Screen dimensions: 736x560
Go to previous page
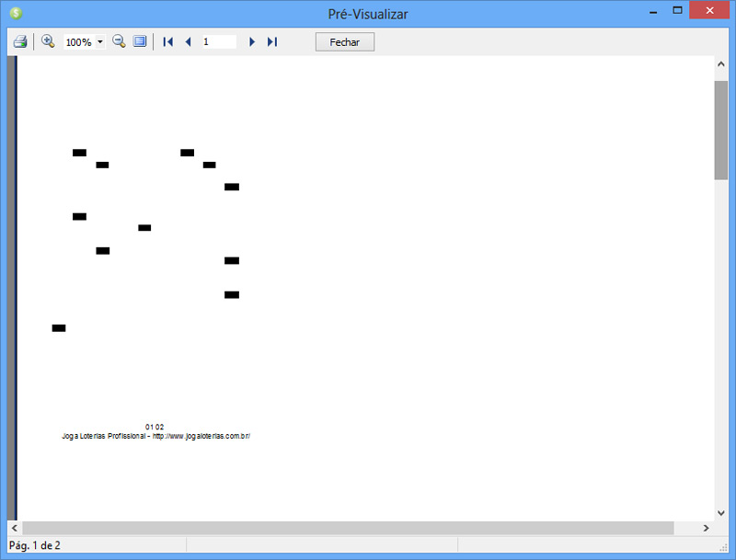point(189,41)
